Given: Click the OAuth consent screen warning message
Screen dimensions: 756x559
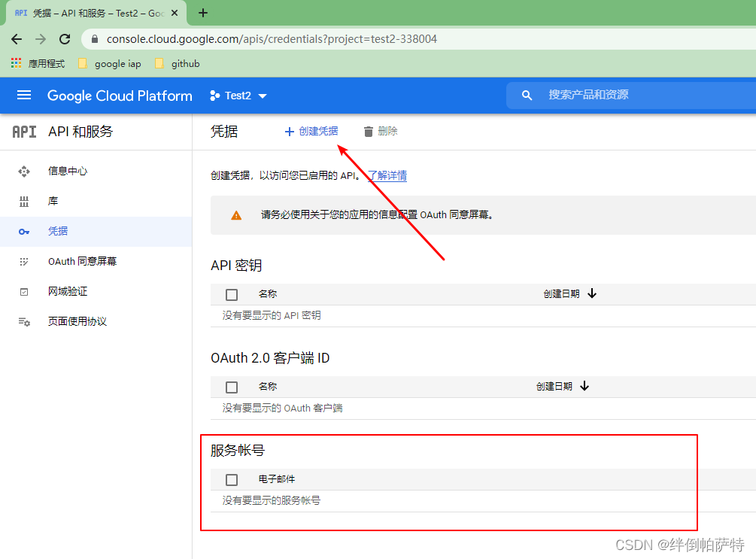Looking at the screenshot, I should (x=378, y=214).
